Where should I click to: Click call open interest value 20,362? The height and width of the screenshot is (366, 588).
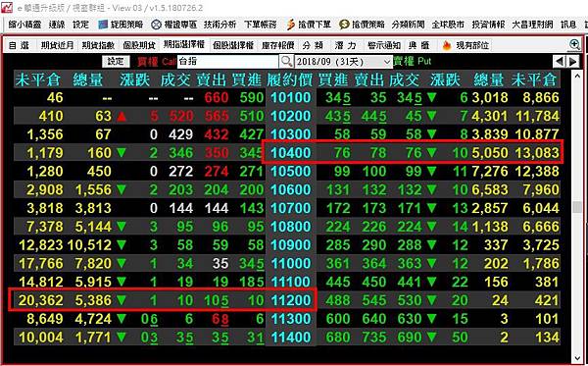point(40,300)
